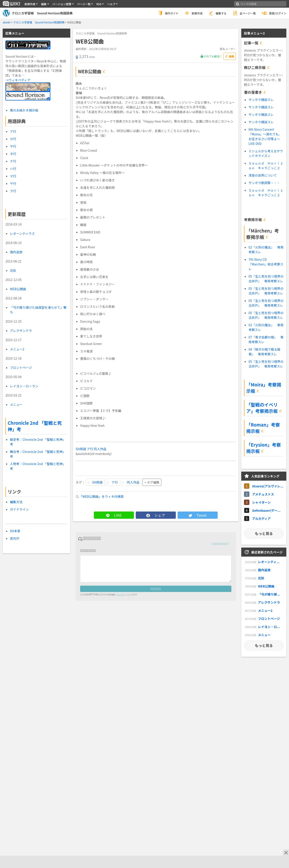Open 黒のお絵かき掲示板 link
The width and height of the screenshot is (289, 868).
coord(24,110)
